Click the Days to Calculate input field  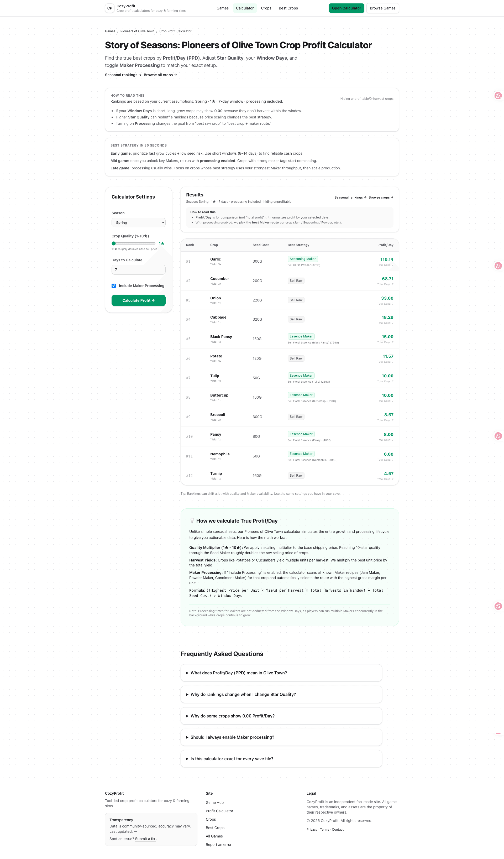click(138, 270)
